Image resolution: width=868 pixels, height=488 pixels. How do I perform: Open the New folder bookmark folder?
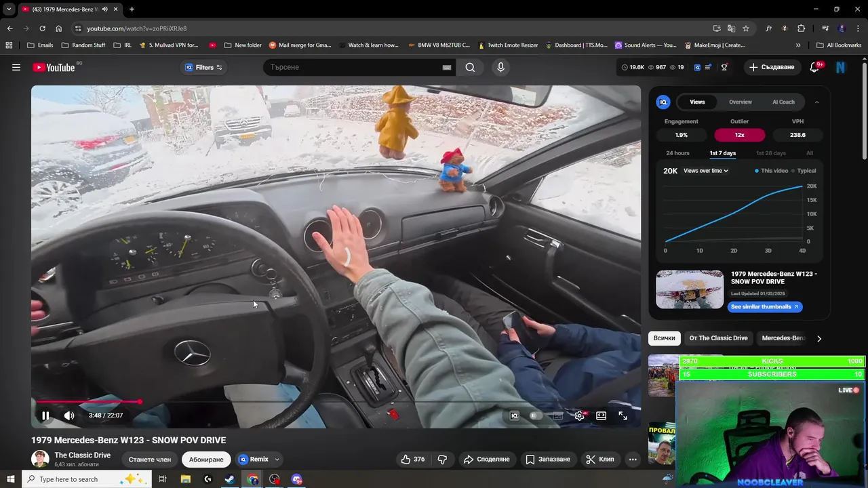[x=242, y=45]
